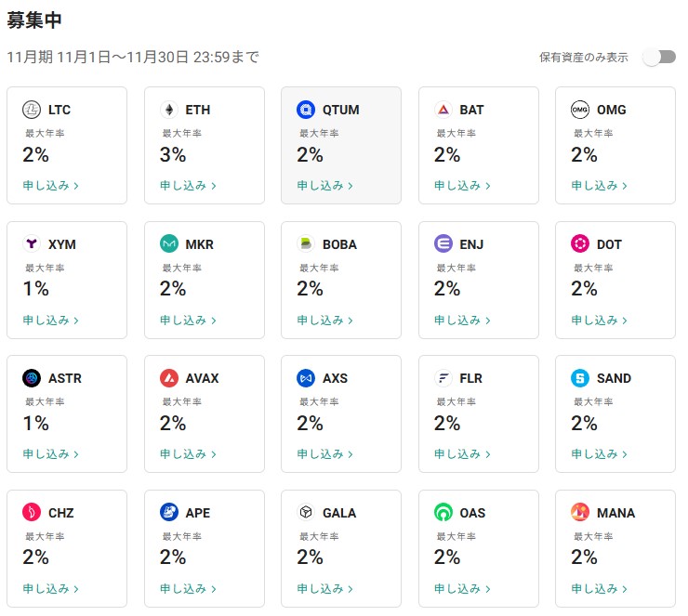Click 申し込み chevron on SAND card
This screenshot has height=616, width=688.
point(625,454)
